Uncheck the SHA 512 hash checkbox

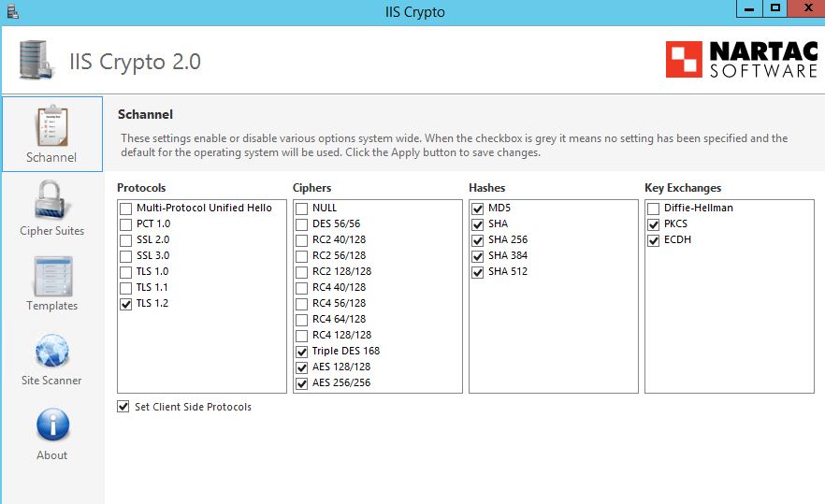477,272
